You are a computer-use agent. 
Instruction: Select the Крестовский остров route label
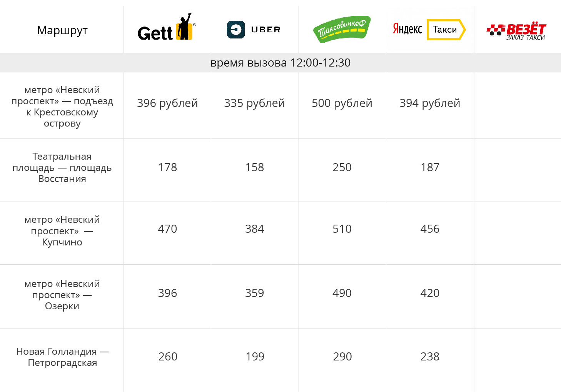coord(62,107)
